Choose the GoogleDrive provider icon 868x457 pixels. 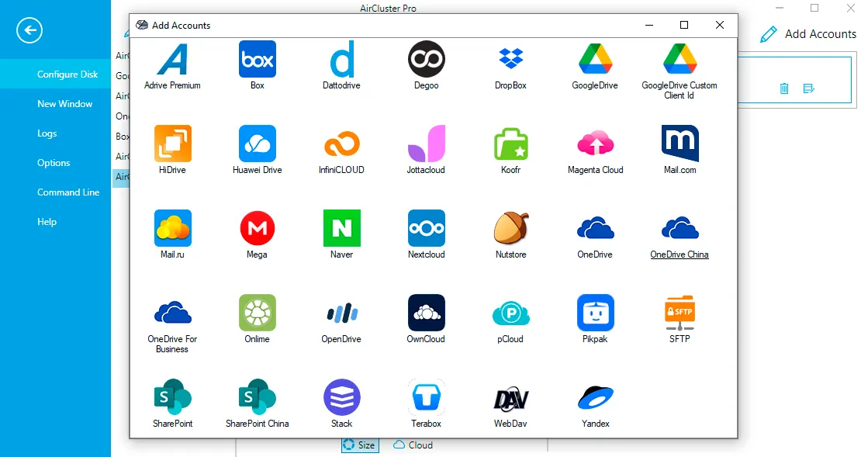595,59
